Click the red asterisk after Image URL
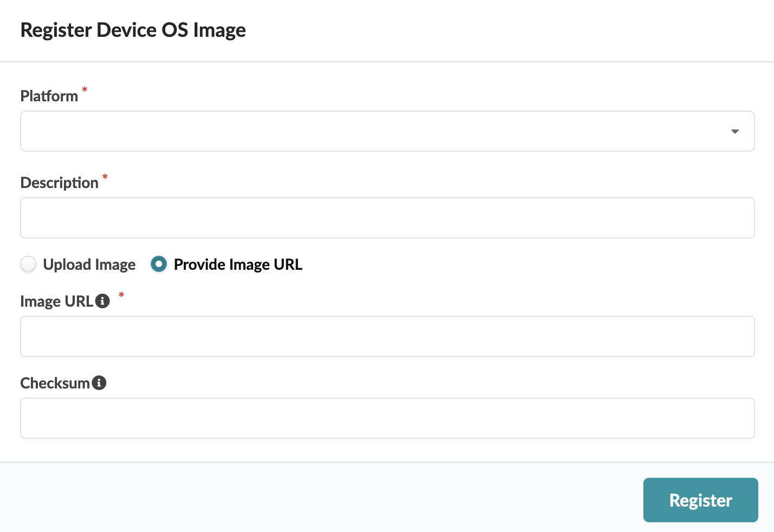774x532 pixels. [121, 295]
